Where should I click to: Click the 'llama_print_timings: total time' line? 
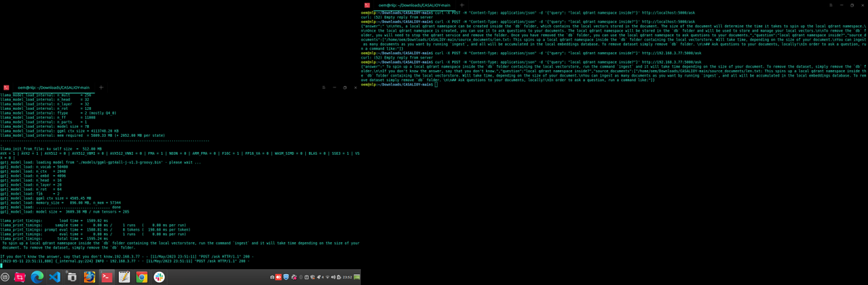pyautogui.click(x=54, y=238)
